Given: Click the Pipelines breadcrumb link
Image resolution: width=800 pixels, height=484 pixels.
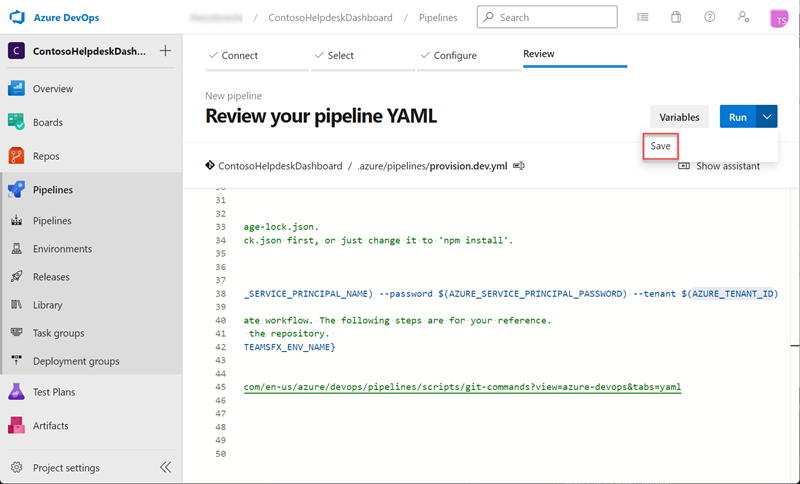Looking at the screenshot, I should click(438, 17).
